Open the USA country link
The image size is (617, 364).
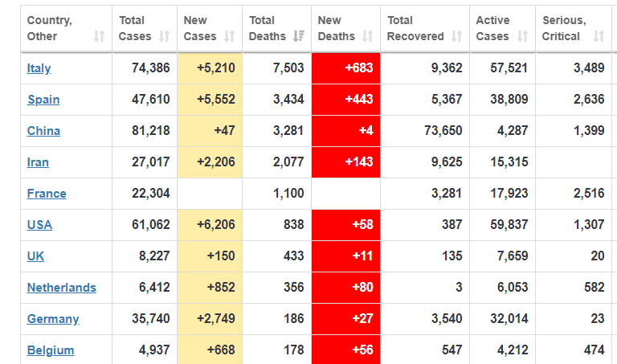click(x=39, y=225)
